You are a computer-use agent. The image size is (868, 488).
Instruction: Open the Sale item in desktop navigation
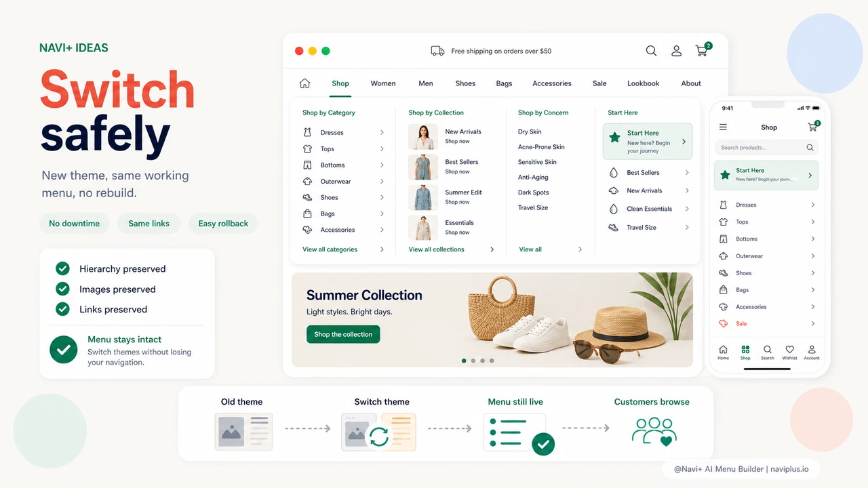click(x=599, y=83)
